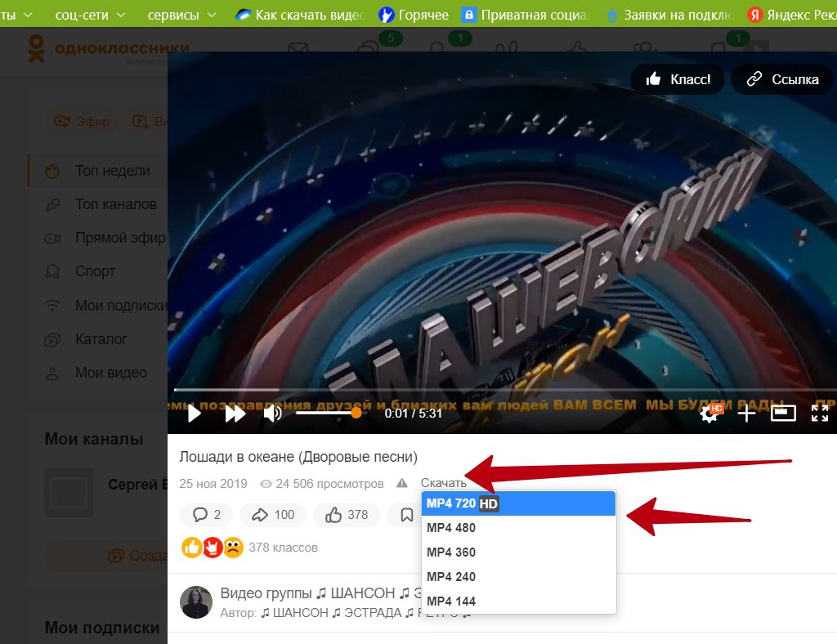Screen dimensions: 837x644
Task: Select MP4 720 HD download option
Action: pyautogui.click(x=518, y=503)
